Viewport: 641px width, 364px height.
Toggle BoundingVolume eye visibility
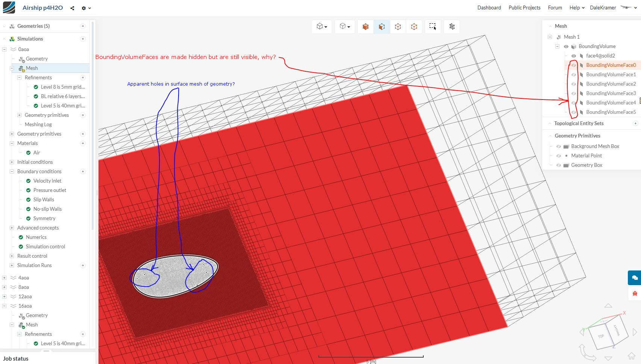coord(566,47)
